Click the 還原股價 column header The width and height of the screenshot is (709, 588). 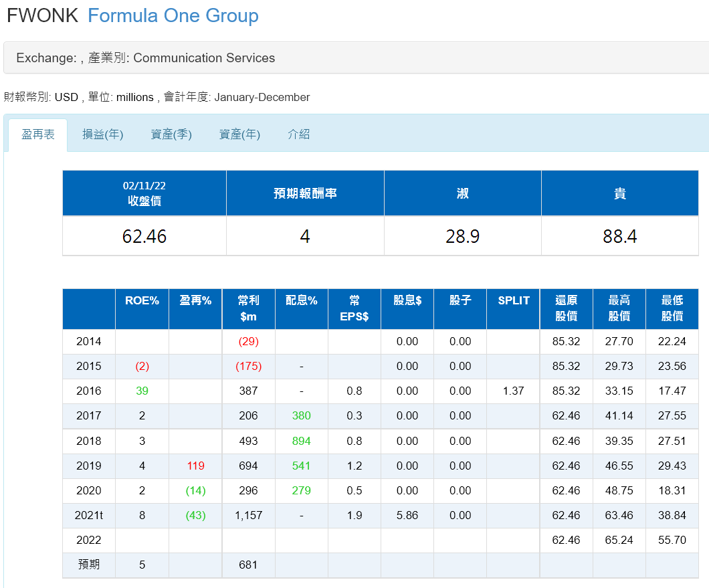[x=566, y=309]
